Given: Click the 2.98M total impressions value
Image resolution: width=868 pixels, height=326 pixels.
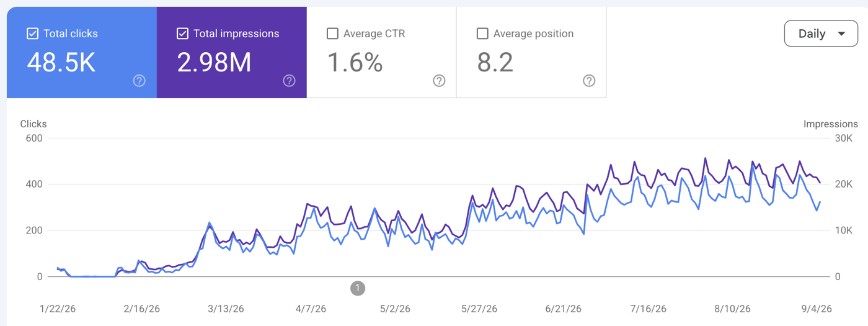Looking at the screenshot, I should point(215,63).
